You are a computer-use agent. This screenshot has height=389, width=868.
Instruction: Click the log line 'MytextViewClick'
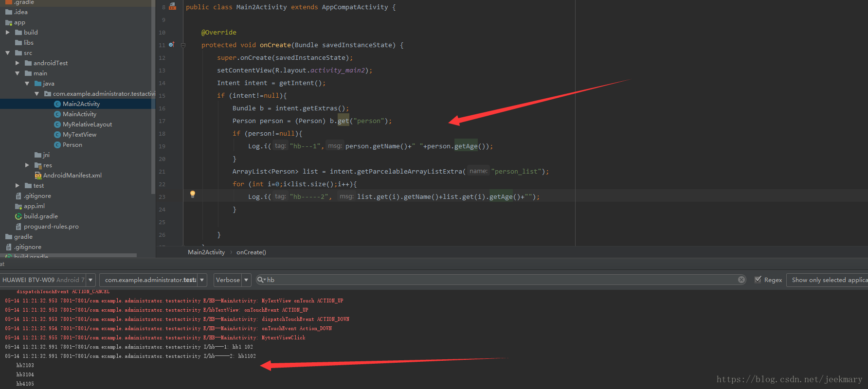tap(155, 338)
